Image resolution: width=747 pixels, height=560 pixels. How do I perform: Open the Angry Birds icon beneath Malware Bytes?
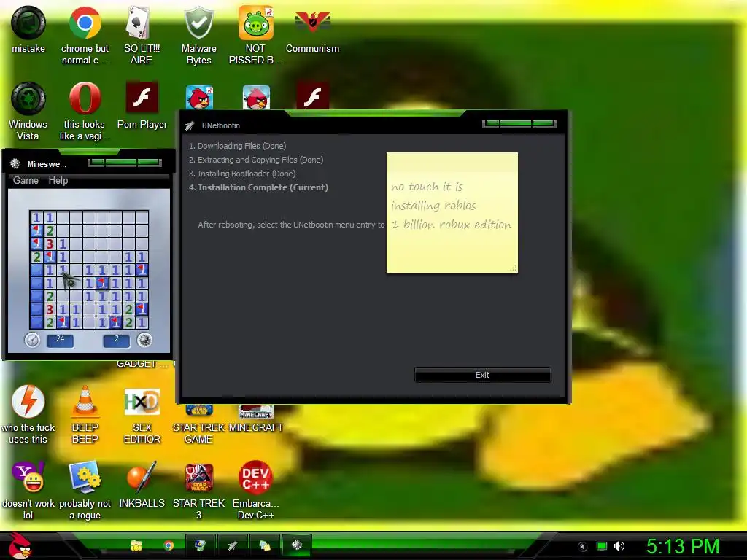199,97
